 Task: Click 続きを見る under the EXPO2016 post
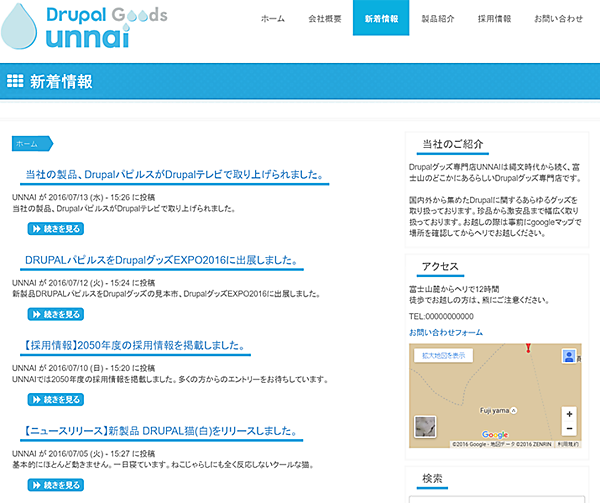click(56, 314)
